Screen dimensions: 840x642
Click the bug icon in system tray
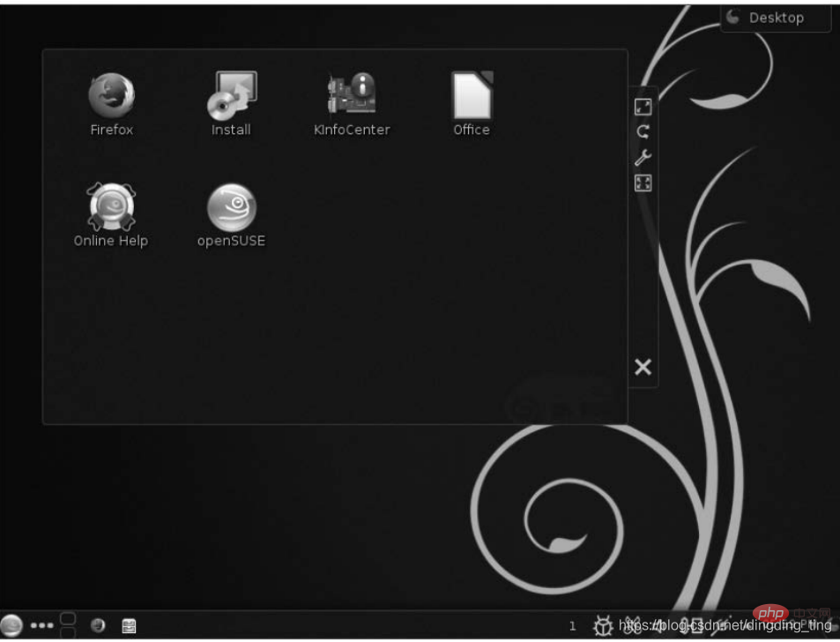coord(603,626)
